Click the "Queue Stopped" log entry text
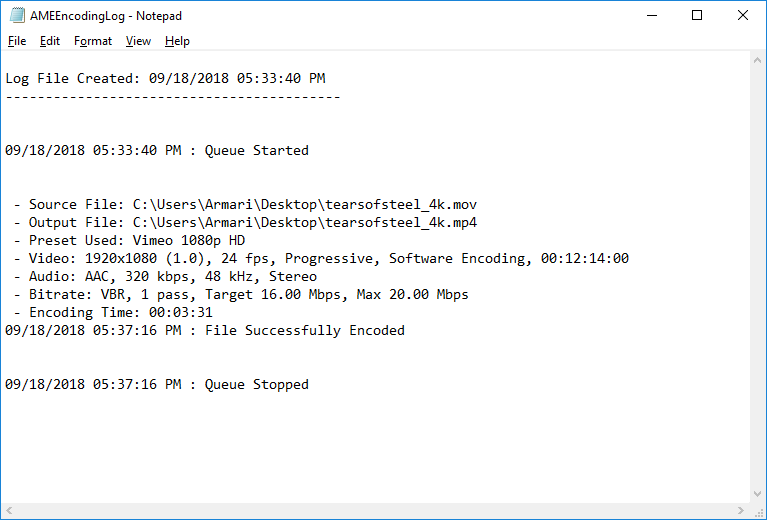767x520 pixels. 256,384
